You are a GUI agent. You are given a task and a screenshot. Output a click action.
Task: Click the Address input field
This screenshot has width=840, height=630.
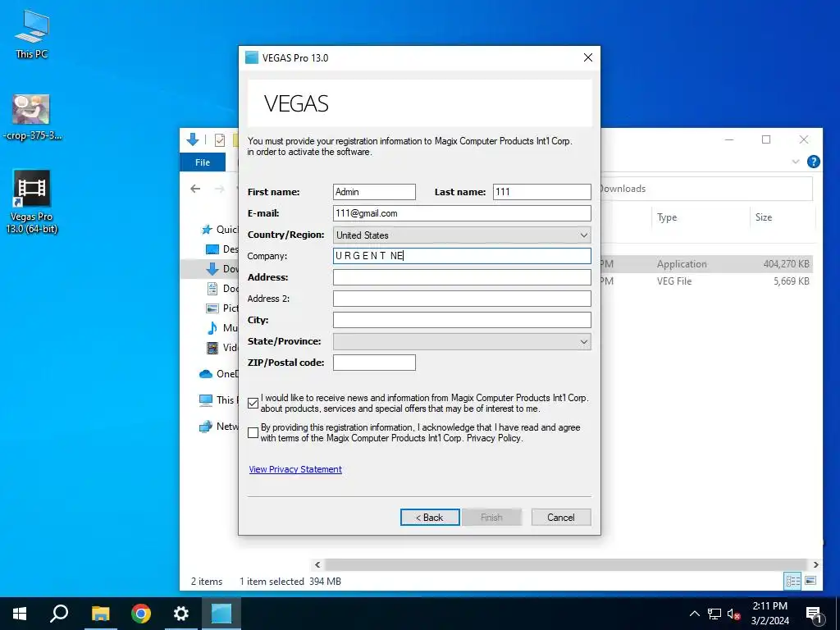[462, 277]
